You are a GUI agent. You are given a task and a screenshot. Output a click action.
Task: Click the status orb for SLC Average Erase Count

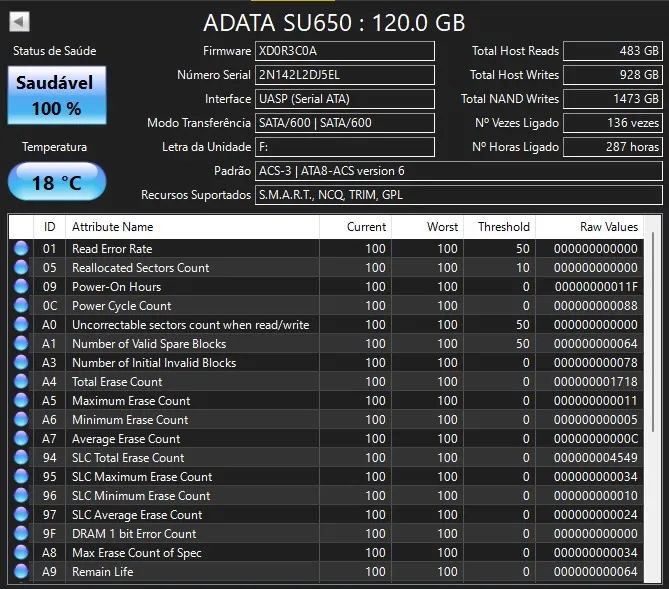point(21,514)
